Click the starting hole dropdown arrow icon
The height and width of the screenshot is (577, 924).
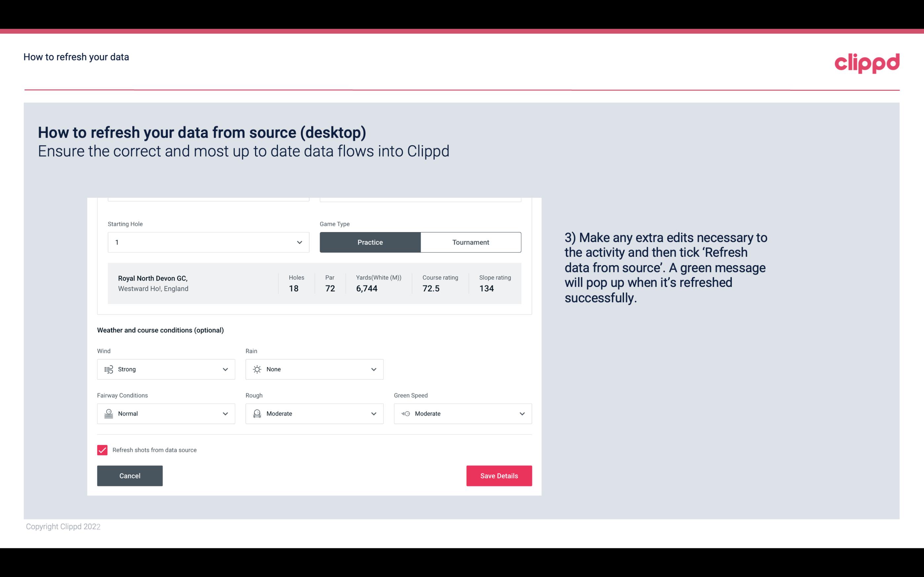pos(299,242)
